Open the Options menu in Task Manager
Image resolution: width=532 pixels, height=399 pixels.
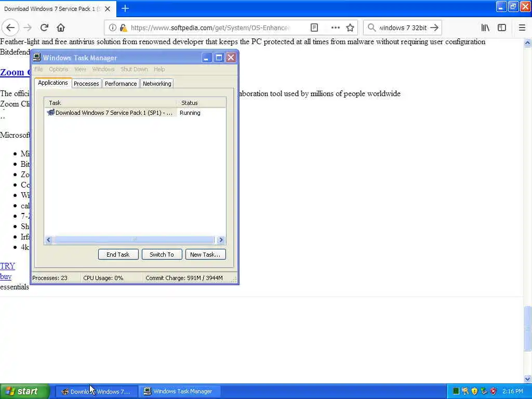point(58,69)
